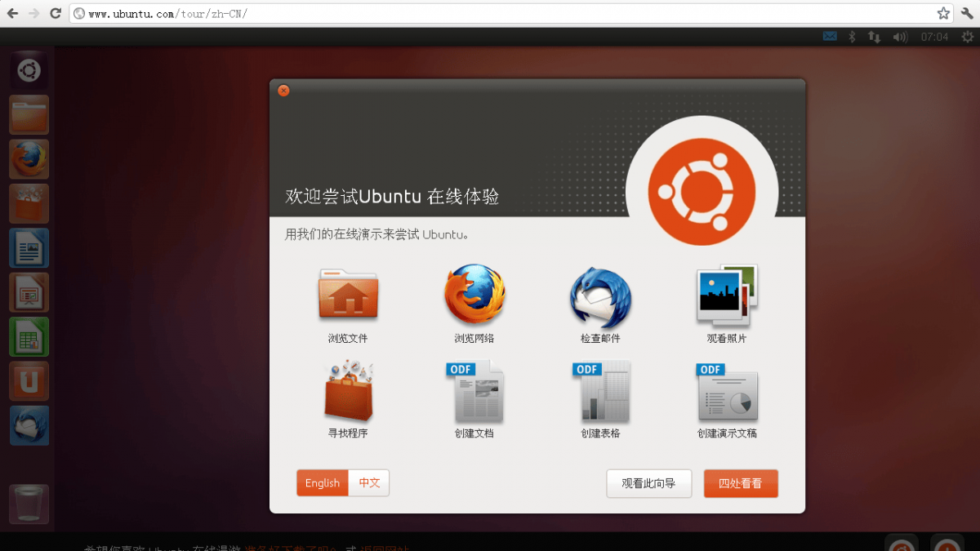Select the 创建演示文稿 ODF presentation icon

(727, 392)
